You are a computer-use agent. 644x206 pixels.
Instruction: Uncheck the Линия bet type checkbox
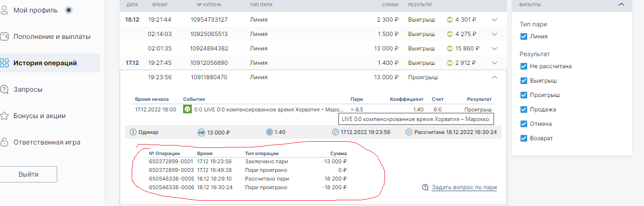(524, 36)
